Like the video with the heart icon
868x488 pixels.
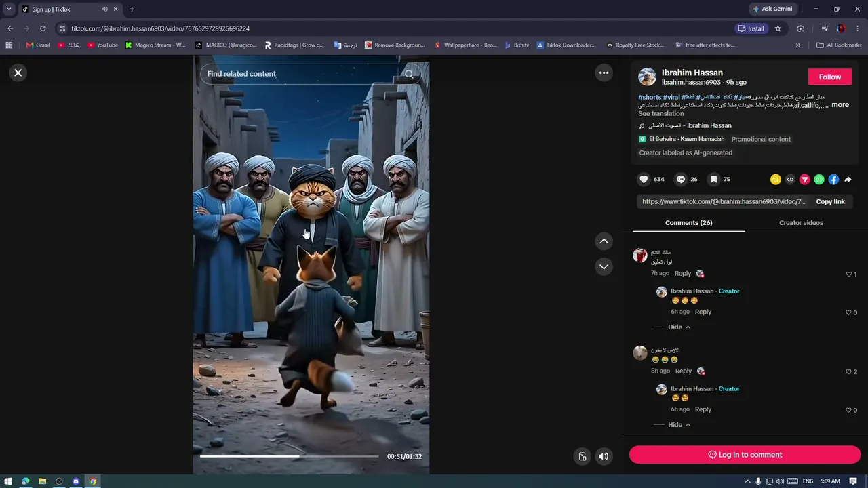coord(644,179)
